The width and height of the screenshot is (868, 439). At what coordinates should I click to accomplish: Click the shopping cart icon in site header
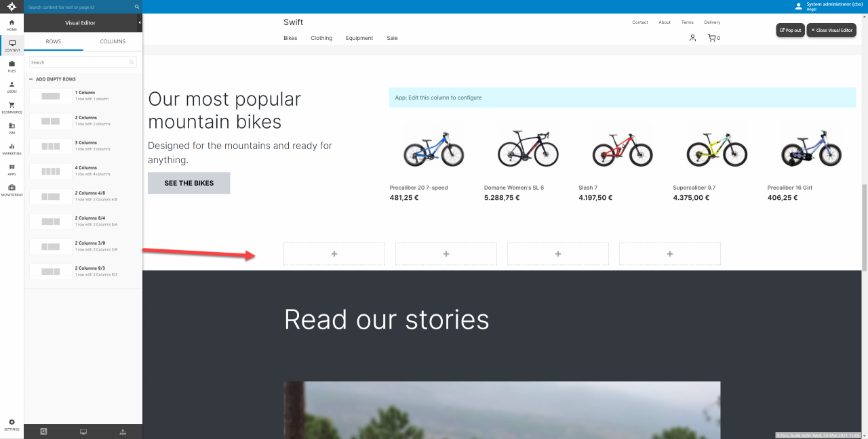(711, 38)
